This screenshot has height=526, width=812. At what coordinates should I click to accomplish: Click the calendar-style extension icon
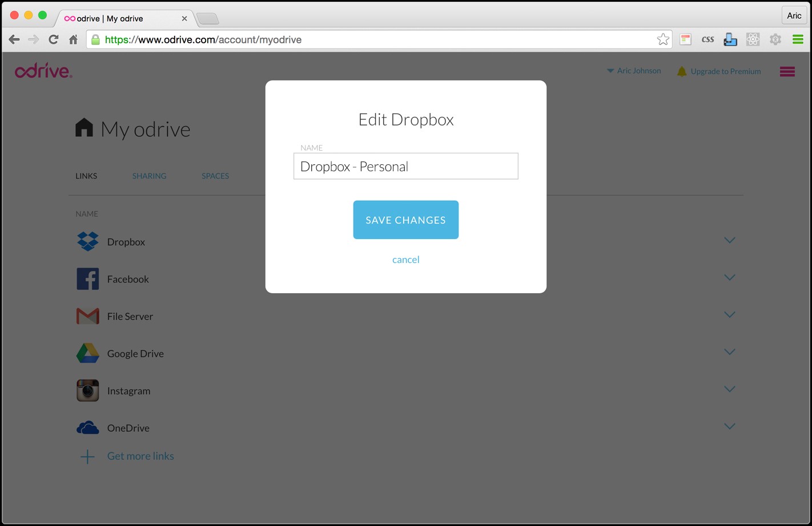click(685, 39)
